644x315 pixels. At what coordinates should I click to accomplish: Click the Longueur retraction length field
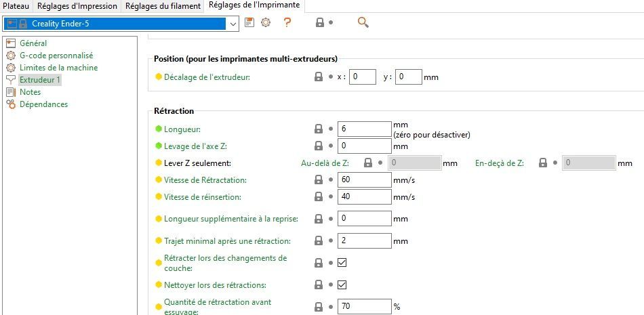(365, 129)
